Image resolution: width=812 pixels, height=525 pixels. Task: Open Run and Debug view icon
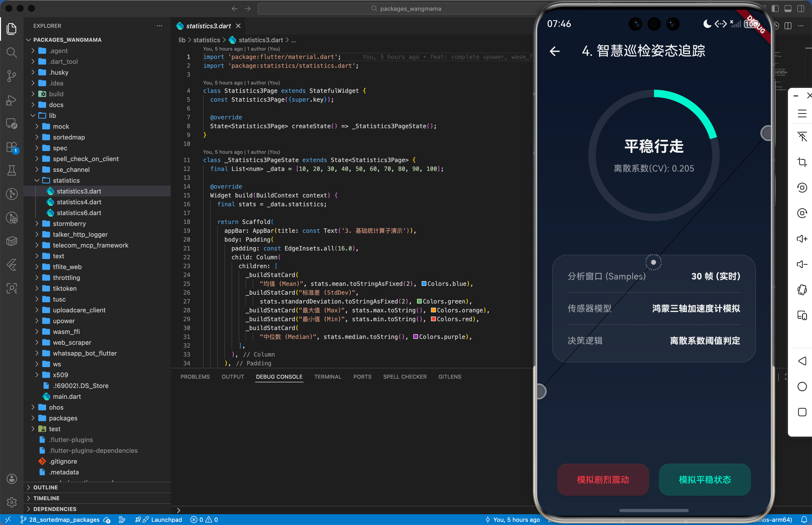click(12, 100)
